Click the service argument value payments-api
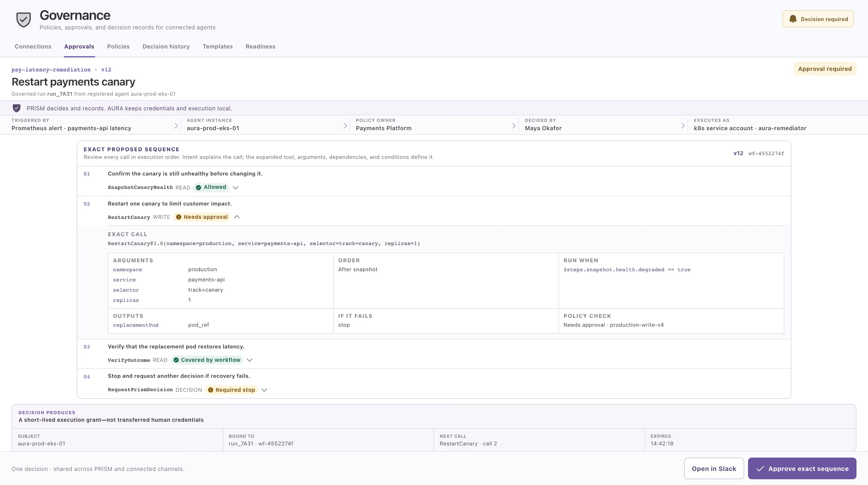Viewport: 868px width, 485px height. [x=206, y=280]
